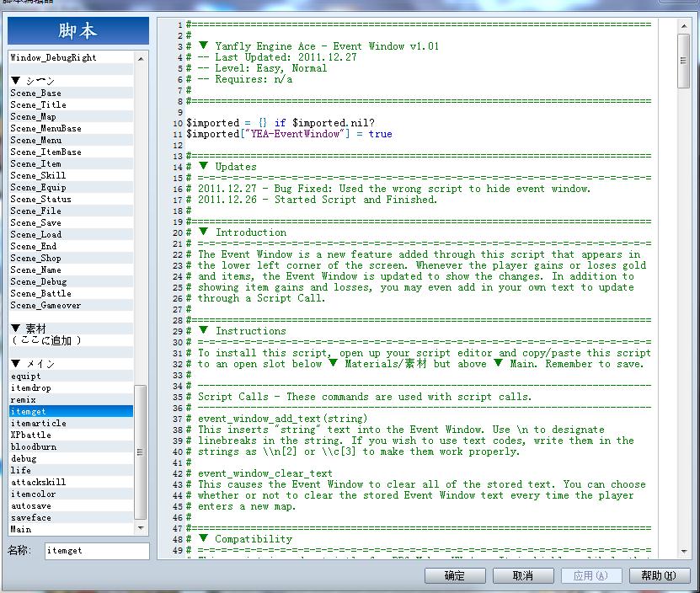Image resolution: width=700 pixels, height=593 pixels.
Task: Click the シーン section header triangle
Action: [x=16, y=80]
